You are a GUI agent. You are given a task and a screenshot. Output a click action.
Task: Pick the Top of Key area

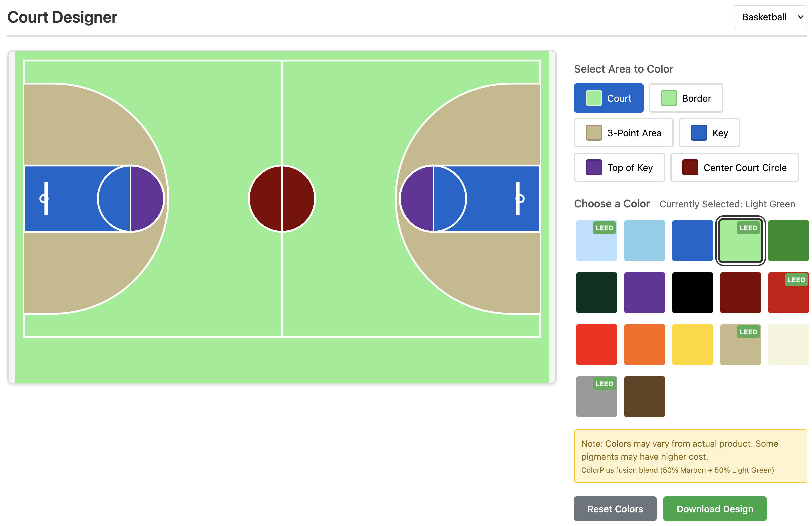click(x=619, y=167)
